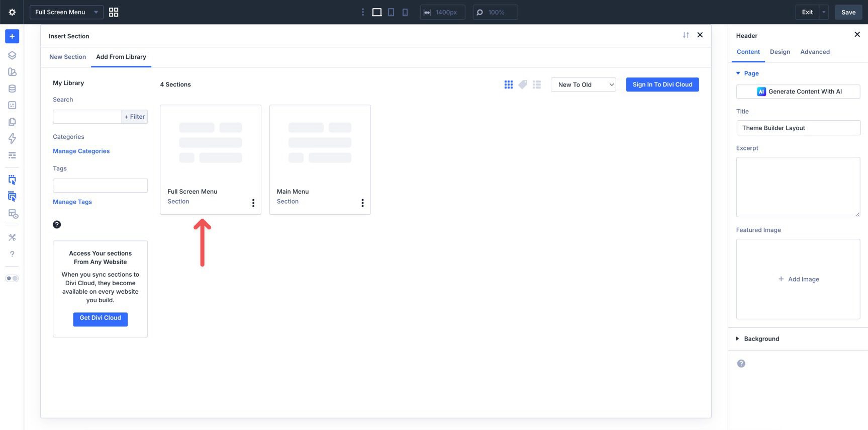Collapse the Page settings group

pos(747,73)
